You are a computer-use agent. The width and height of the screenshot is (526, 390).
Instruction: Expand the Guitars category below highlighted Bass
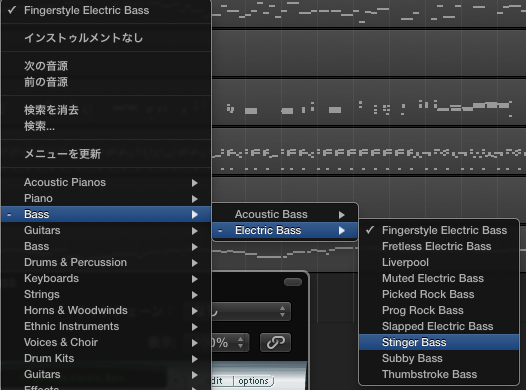(106, 230)
